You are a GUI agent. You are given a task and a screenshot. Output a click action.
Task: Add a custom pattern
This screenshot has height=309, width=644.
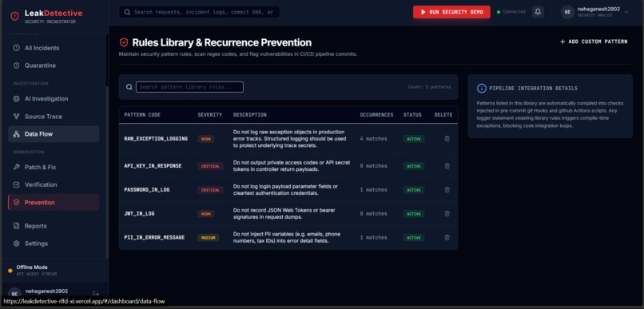click(594, 42)
